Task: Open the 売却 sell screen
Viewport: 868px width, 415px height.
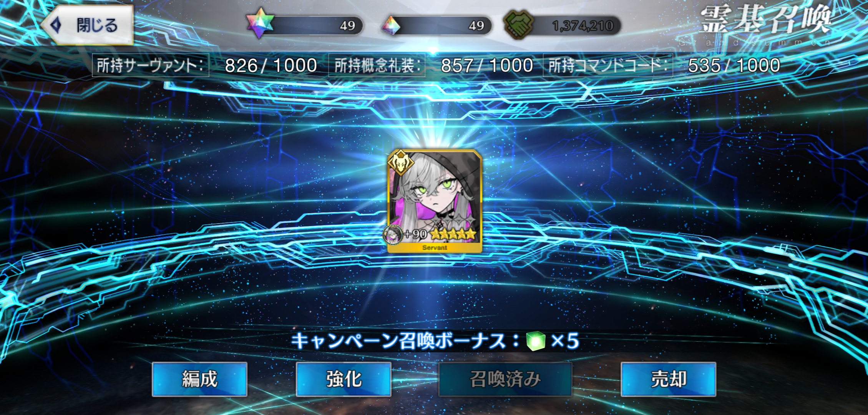Action: pyautogui.click(x=668, y=379)
